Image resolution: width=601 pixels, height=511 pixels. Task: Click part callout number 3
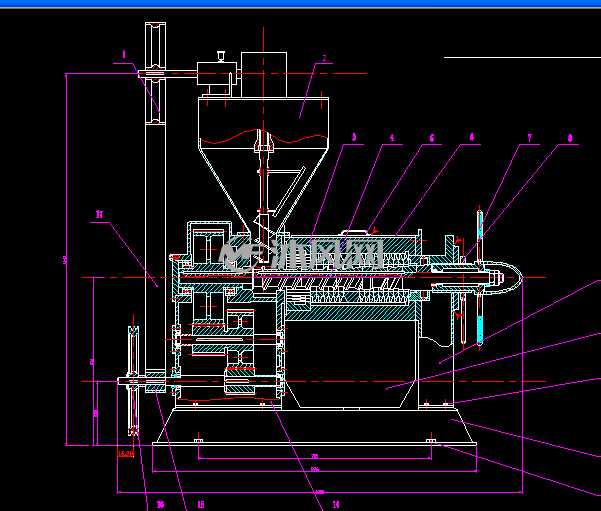(354, 137)
